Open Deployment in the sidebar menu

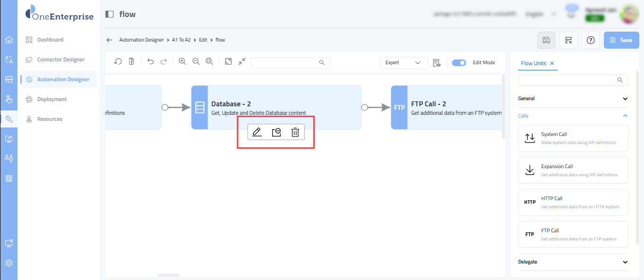click(x=52, y=99)
